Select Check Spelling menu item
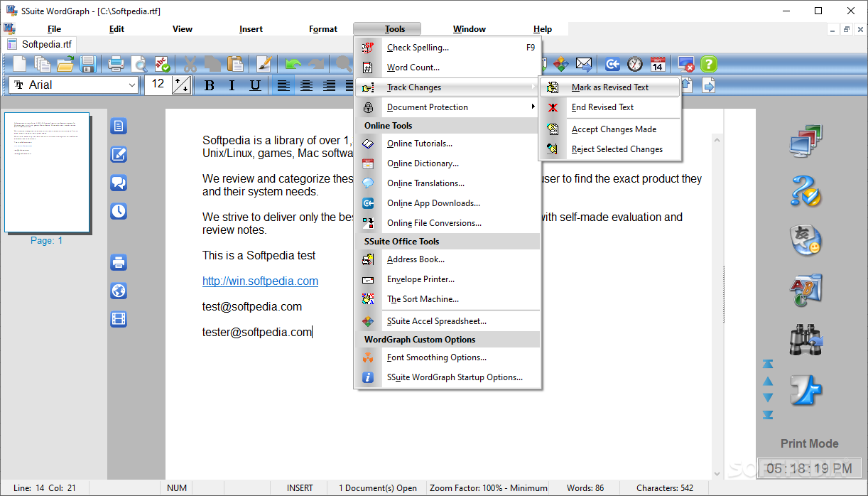The width and height of the screenshot is (868, 496). 448,48
